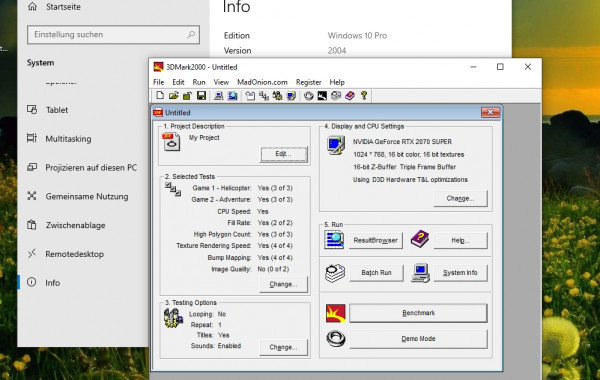Open the Run menu

tap(199, 82)
